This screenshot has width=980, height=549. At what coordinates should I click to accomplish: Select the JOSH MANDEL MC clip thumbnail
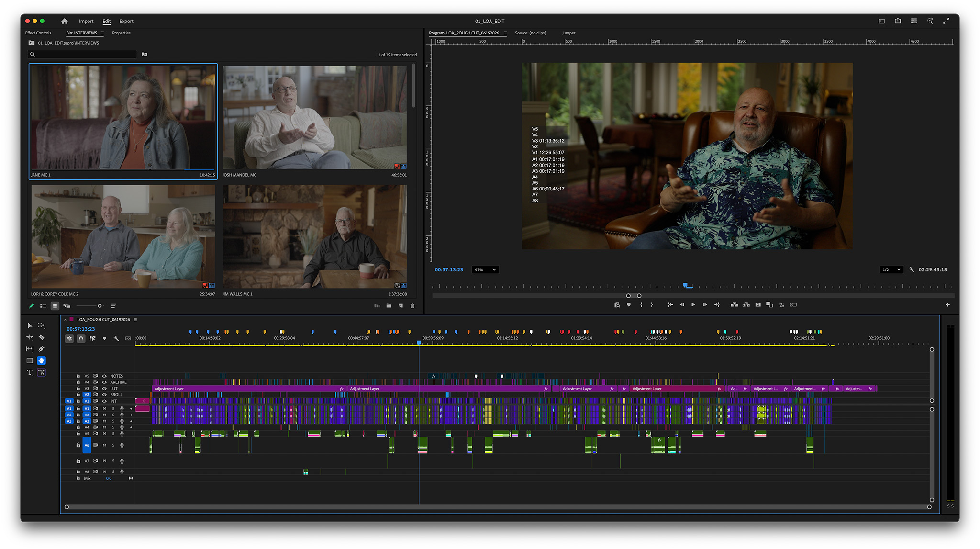click(315, 117)
